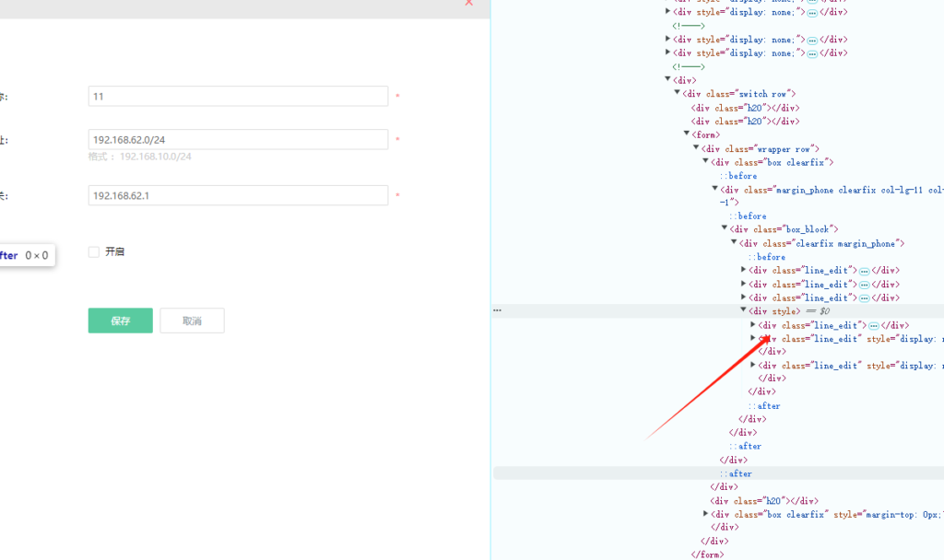Click the green 保存 button
The height and width of the screenshot is (560, 944).
pos(121,321)
